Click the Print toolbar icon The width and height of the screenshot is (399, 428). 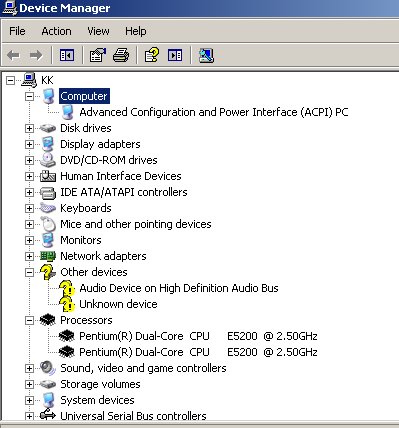pyautogui.click(x=121, y=55)
